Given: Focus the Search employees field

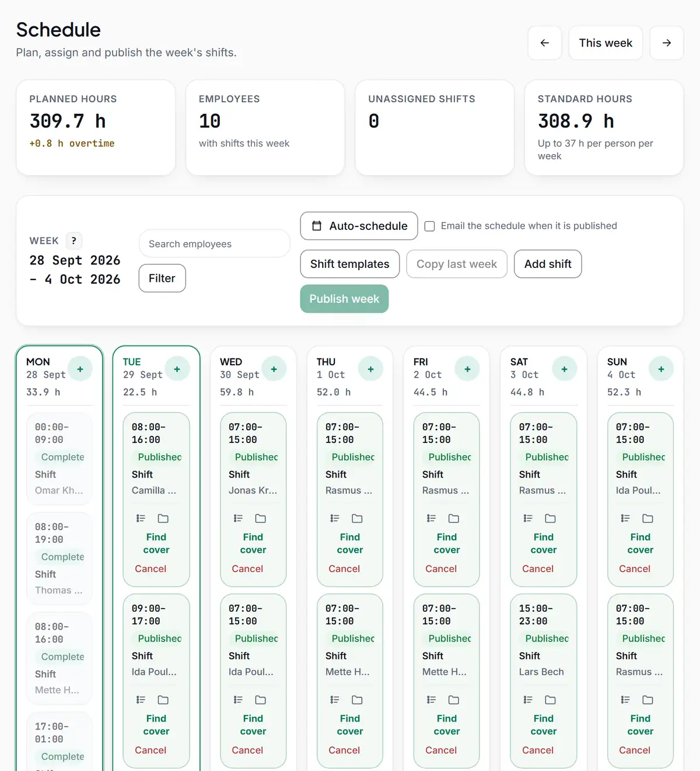Looking at the screenshot, I should tap(215, 243).
